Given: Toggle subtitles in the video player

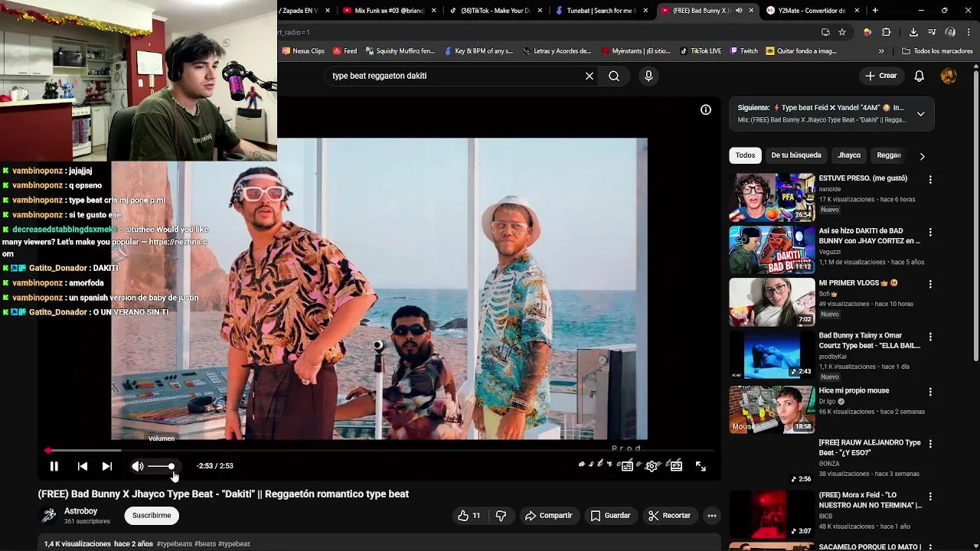Looking at the screenshot, I should [627, 466].
